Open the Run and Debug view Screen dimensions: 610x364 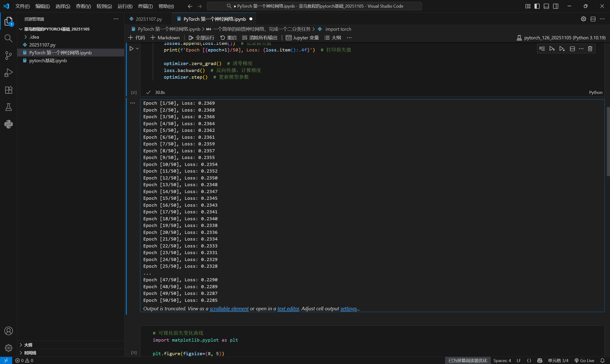[x=9, y=73]
